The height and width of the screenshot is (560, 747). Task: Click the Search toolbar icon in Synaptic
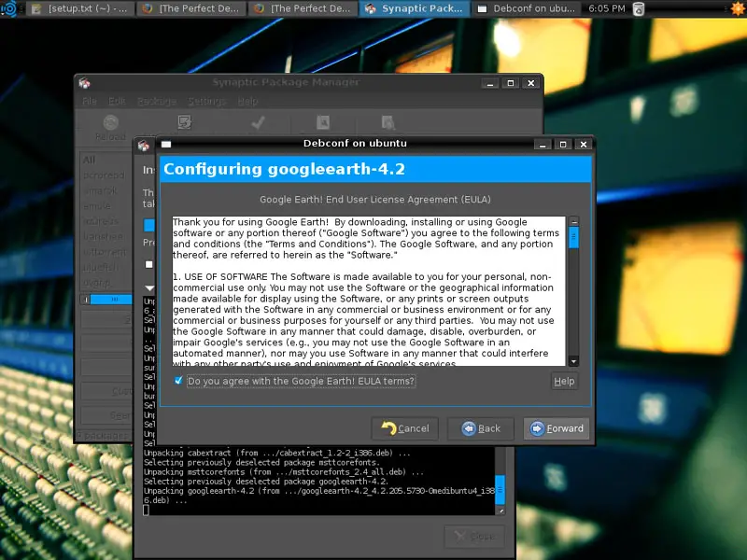pyautogui.click(x=388, y=123)
